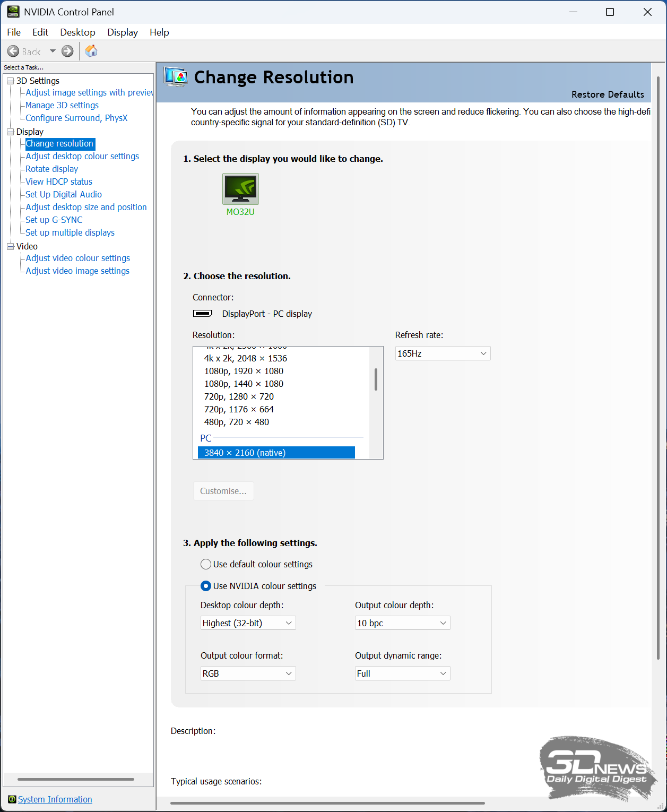Viewport: 667px width, 812px height.
Task: Open Output colour format dropdown
Action: (248, 673)
